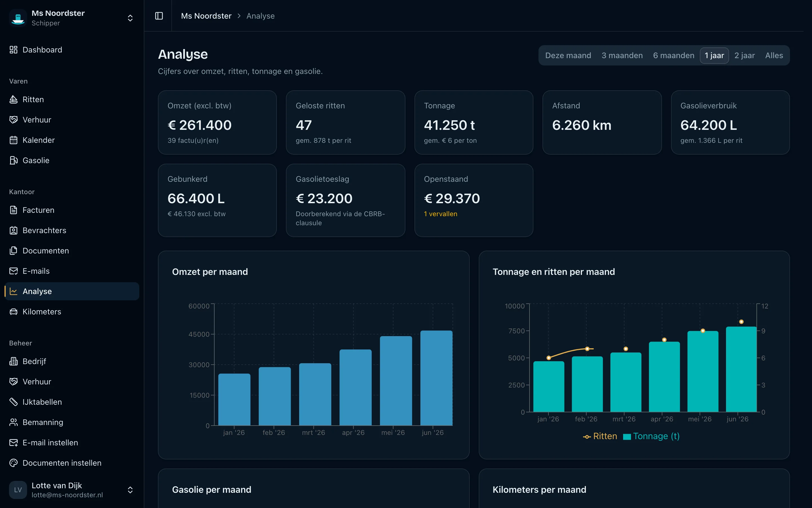Toggle the Tonnage (t) legend entry

[651, 436]
